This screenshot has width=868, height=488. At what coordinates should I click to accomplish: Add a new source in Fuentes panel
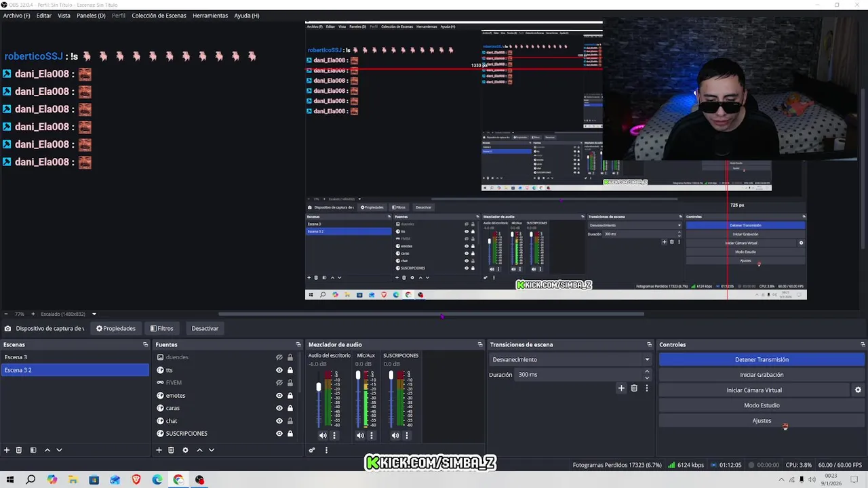click(159, 450)
